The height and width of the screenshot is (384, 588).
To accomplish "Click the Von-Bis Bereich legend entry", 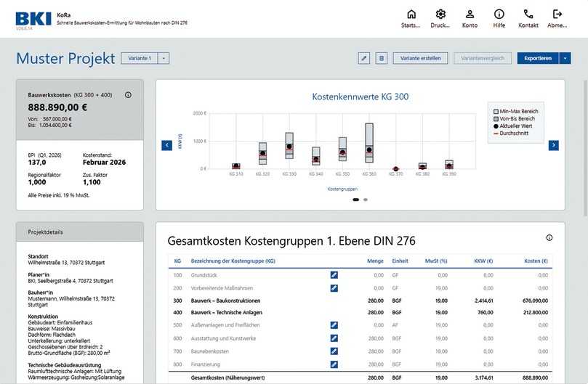I will pos(514,118).
